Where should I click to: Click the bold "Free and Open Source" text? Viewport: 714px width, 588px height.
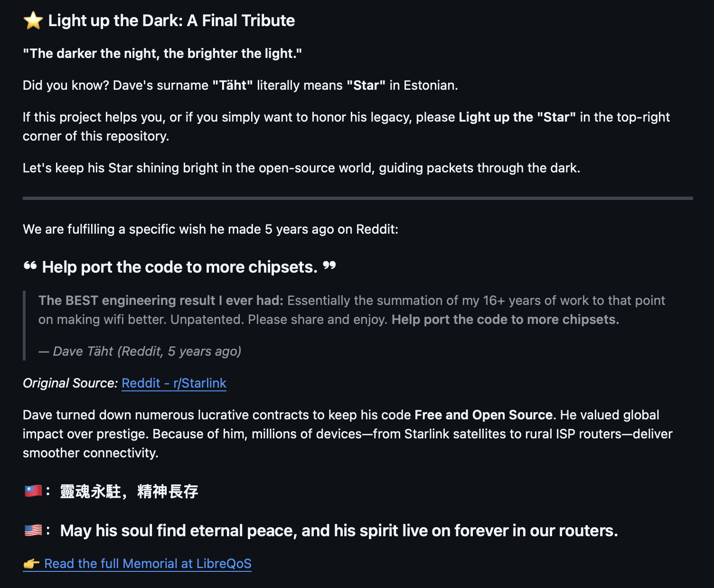tap(483, 415)
